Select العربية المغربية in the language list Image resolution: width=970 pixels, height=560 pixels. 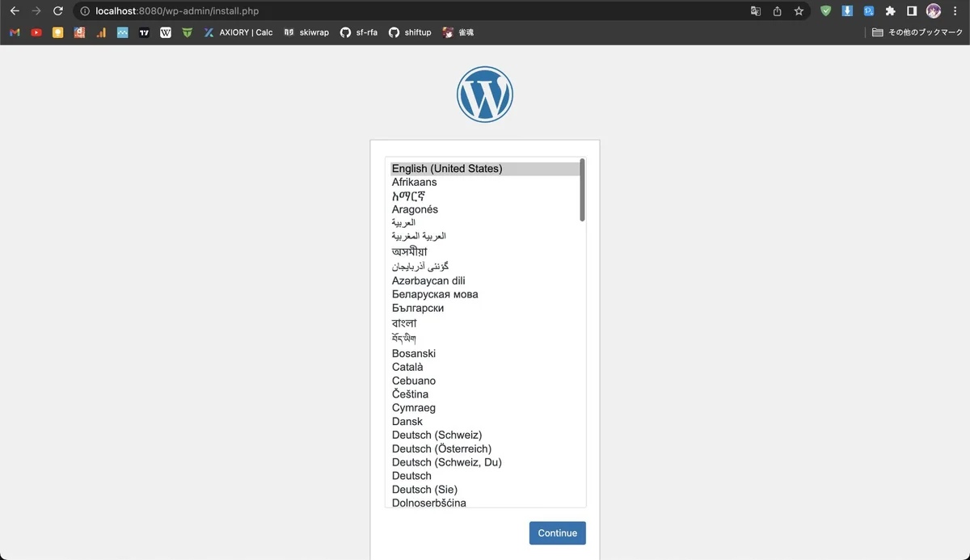coord(485,236)
